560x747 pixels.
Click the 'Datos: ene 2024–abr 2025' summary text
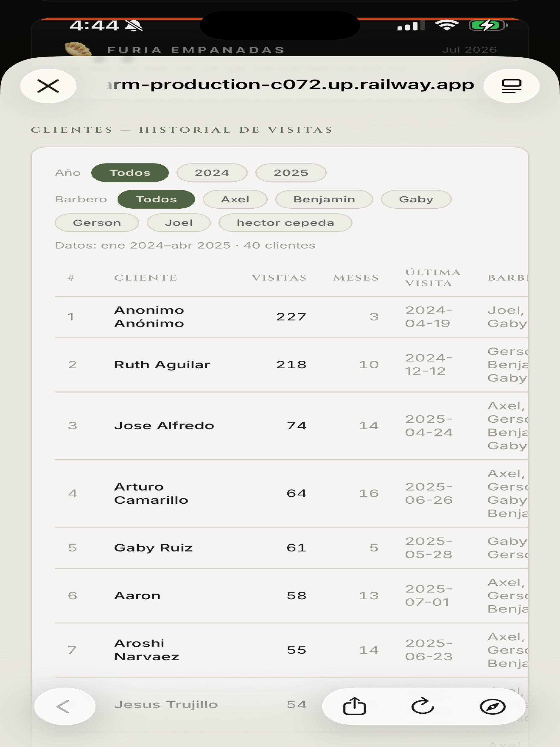[185, 246]
